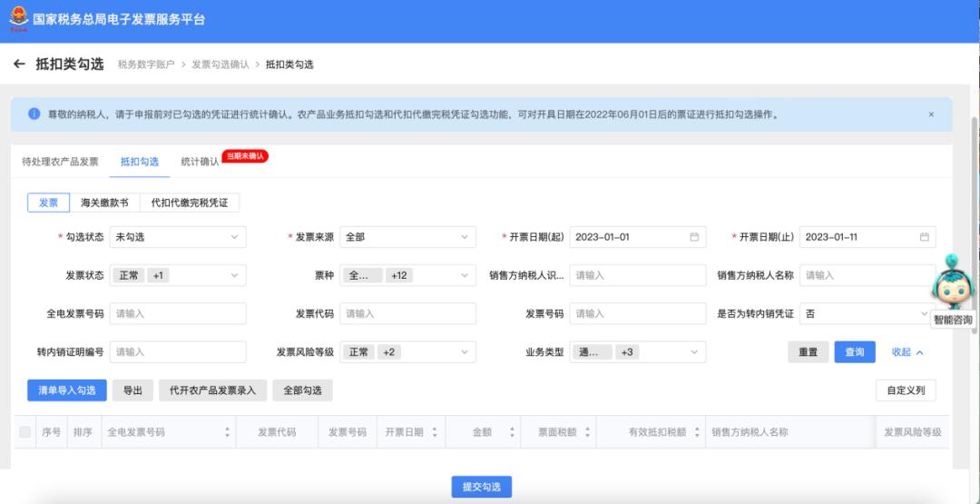The height and width of the screenshot is (504, 980).
Task: Click the blue 查询 button
Action: (854, 352)
